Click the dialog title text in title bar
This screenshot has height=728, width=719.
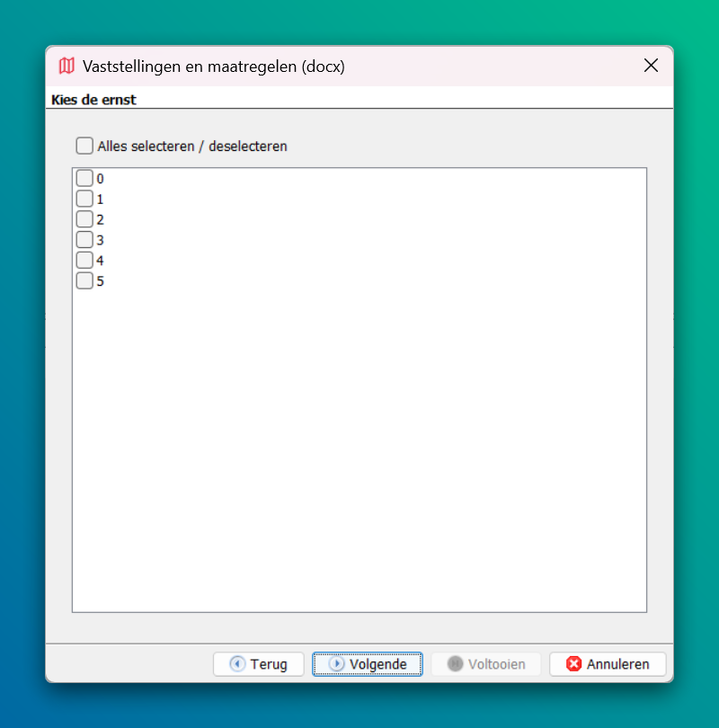(x=214, y=66)
